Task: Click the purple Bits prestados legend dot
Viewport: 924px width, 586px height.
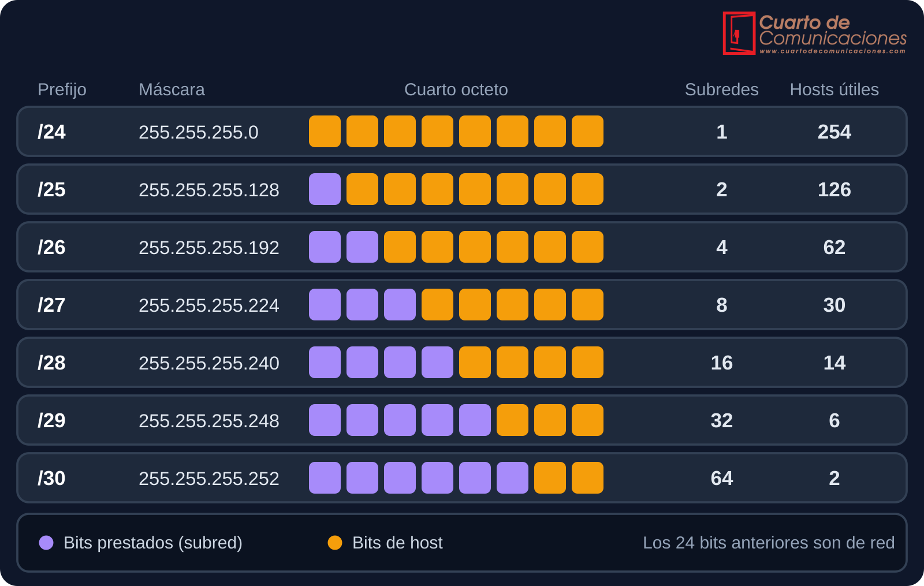Action: coord(46,543)
